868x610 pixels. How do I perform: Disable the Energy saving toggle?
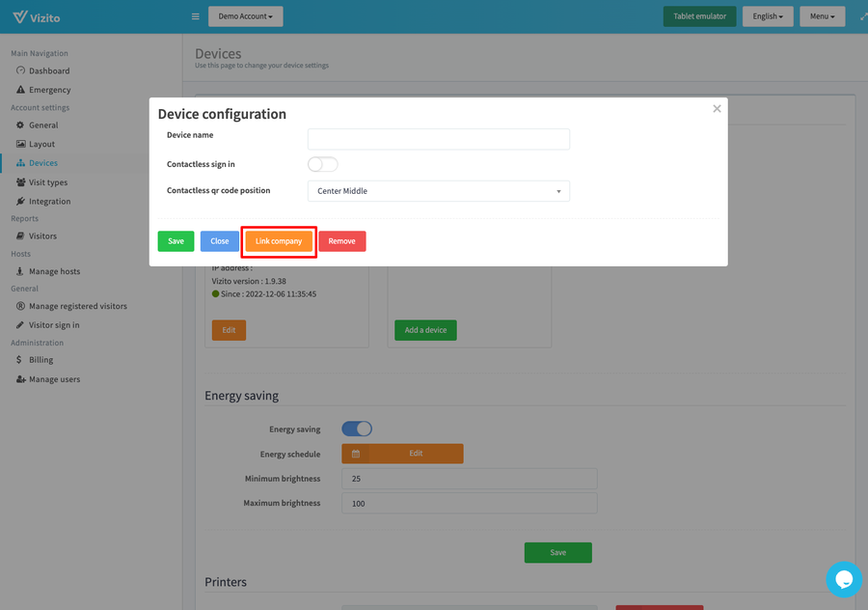click(357, 430)
